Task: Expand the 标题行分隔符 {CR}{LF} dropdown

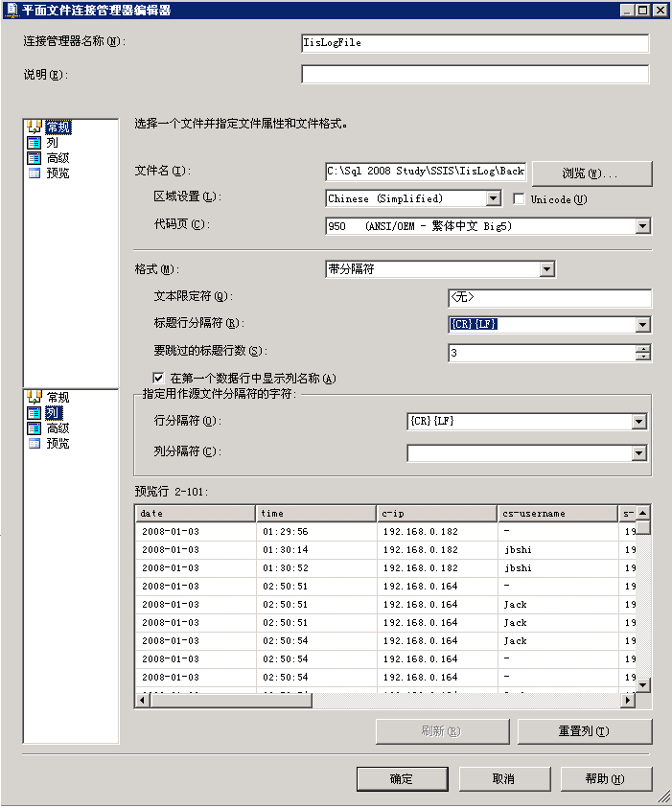Action: 642,325
